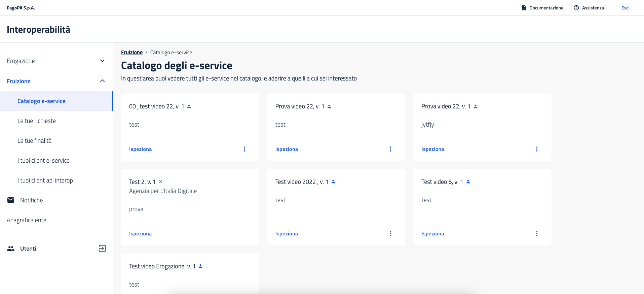Click the person icon next to Test video Erogazione
644x294 pixels.
(x=200, y=266)
